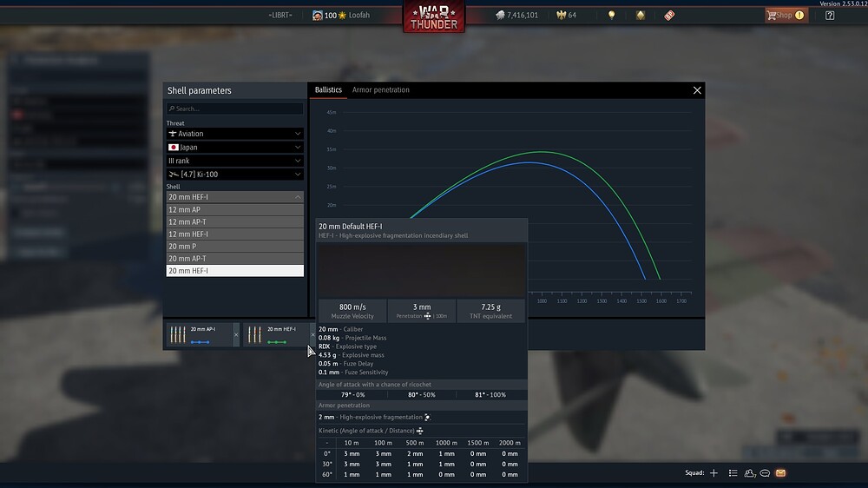Screen dimensions: 868x488
Task: Select the Ballistics tab
Action: point(328,90)
